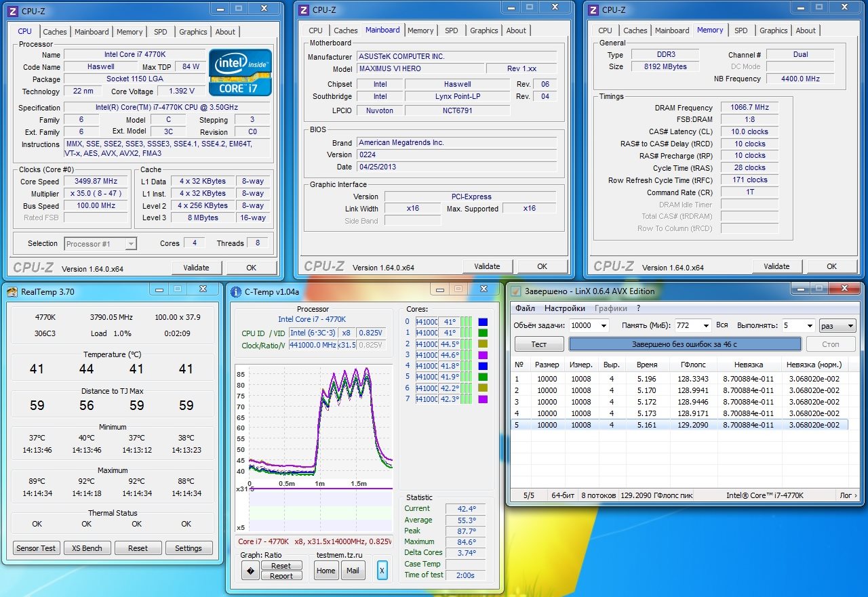Click the diamond graph button in C-Temp
The height and width of the screenshot is (597, 868).
pyautogui.click(x=250, y=571)
